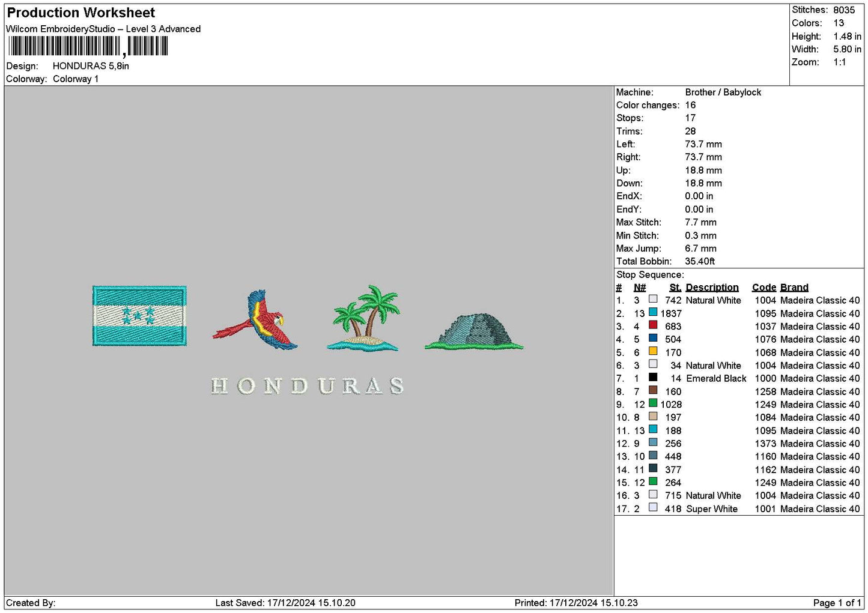Click the Description column header

point(712,288)
